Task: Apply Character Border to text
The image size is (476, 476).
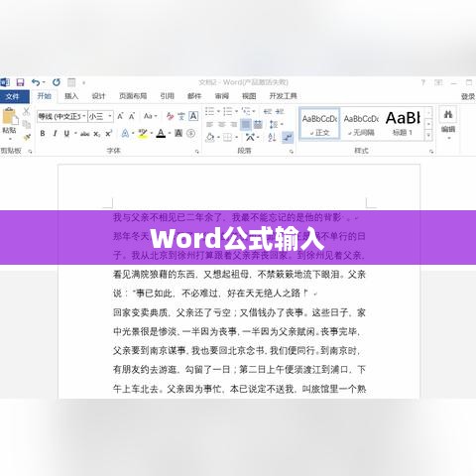Action: click(193, 116)
